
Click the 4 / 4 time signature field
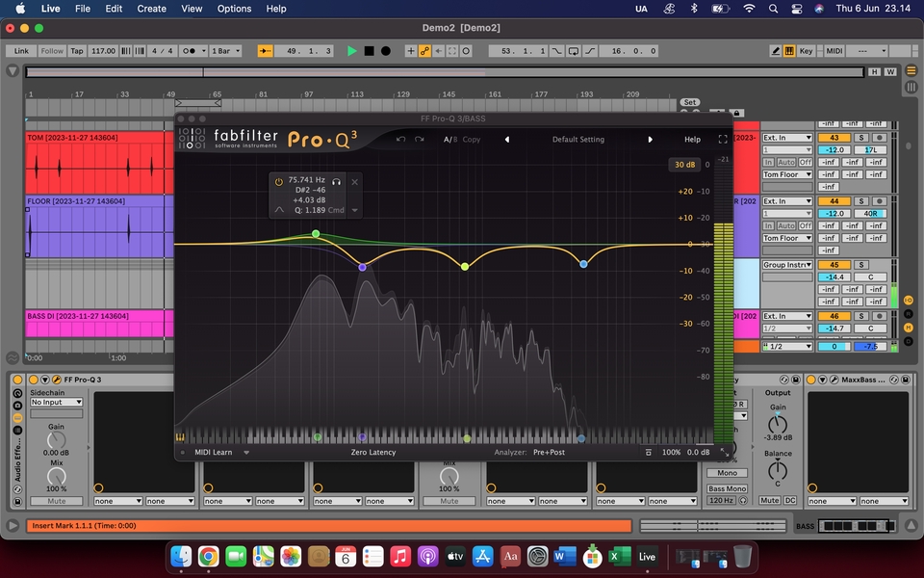point(163,51)
